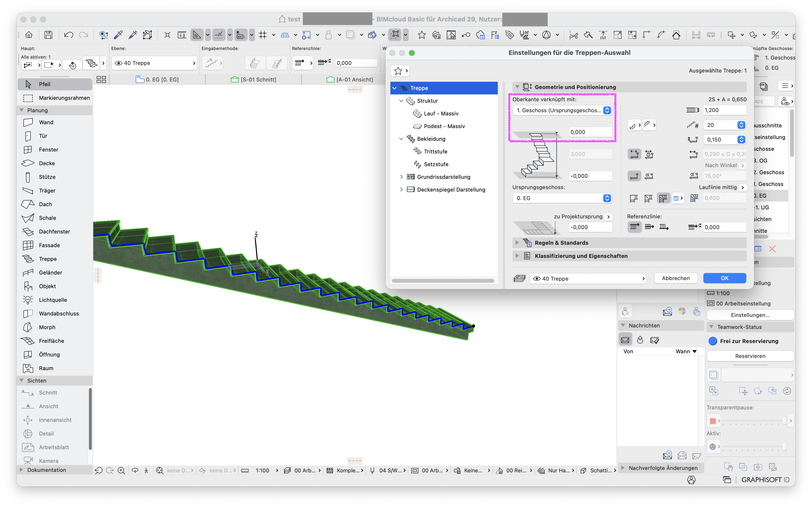The width and height of the screenshot is (812, 507).
Task: Select the Treppe tool in toolbox
Action: coord(55,259)
